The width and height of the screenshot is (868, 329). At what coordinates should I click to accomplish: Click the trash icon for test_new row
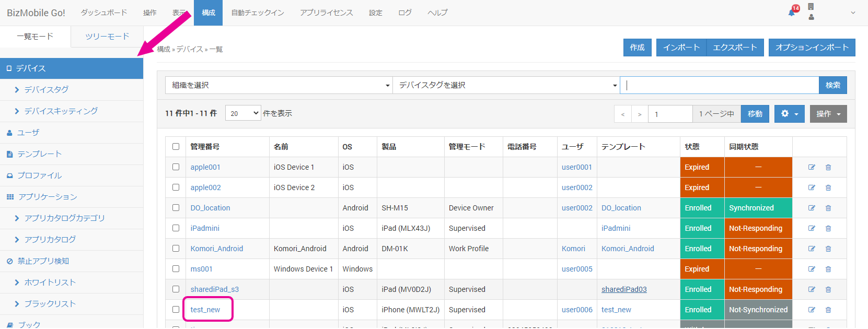click(828, 310)
